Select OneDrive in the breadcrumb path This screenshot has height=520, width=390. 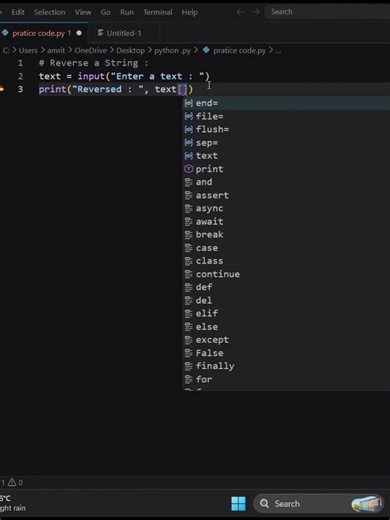click(x=90, y=50)
